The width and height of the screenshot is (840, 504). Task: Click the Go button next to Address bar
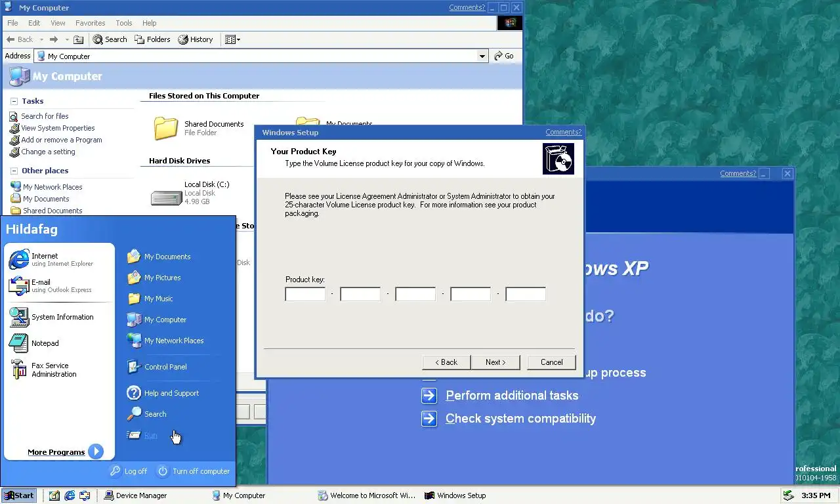[x=504, y=56]
